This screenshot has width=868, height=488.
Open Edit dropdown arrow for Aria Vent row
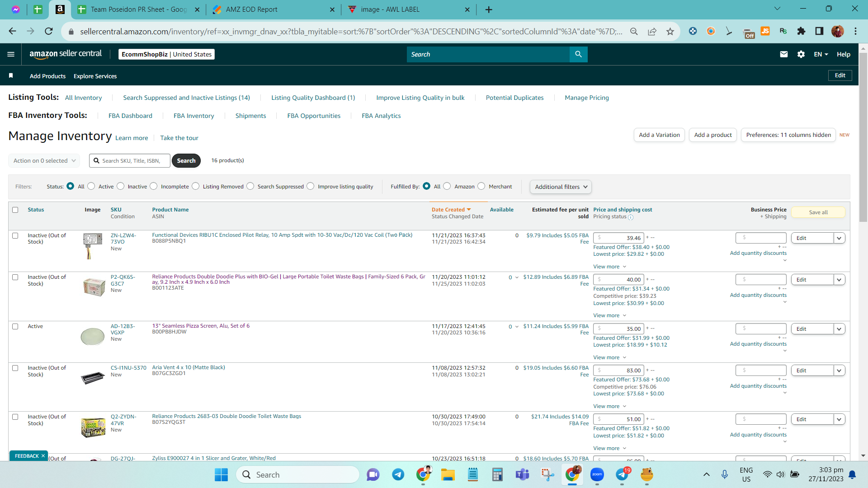(x=839, y=371)
